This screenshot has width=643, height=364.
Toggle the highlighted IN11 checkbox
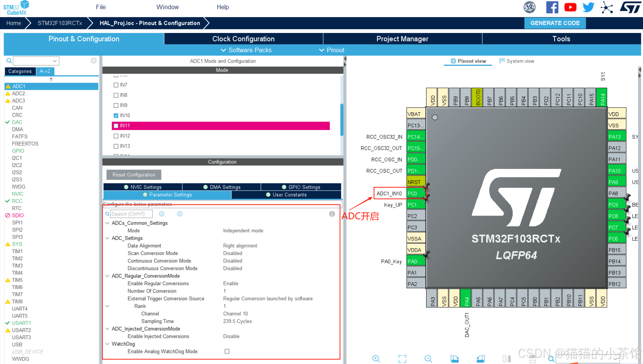pos(116,126)
